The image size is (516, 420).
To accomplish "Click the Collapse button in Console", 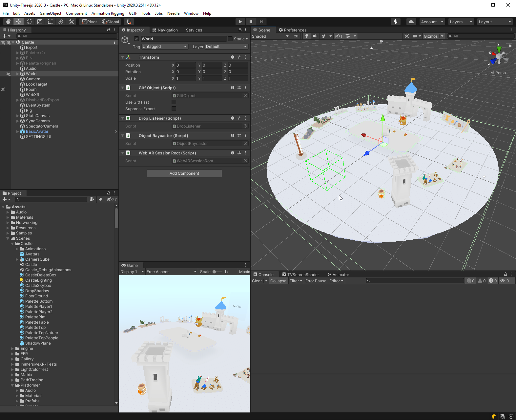I will click(x=278, y=281).
